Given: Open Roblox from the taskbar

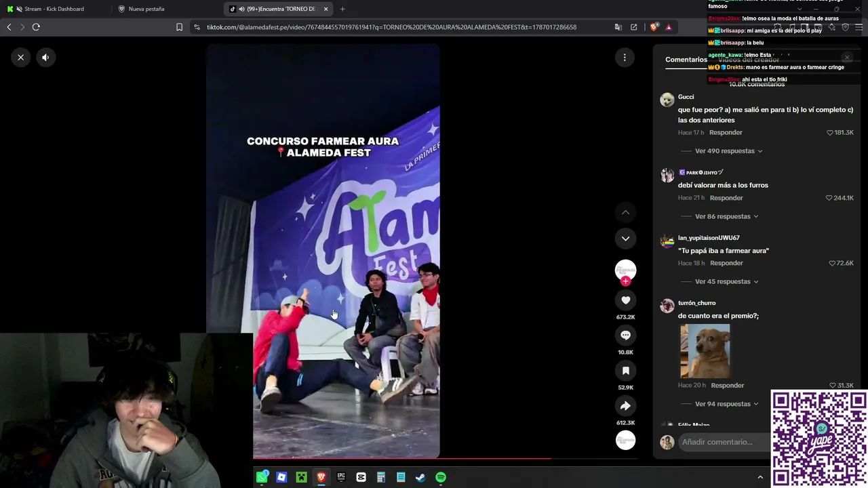Looking at the screenshot, I should pos(281,477).
